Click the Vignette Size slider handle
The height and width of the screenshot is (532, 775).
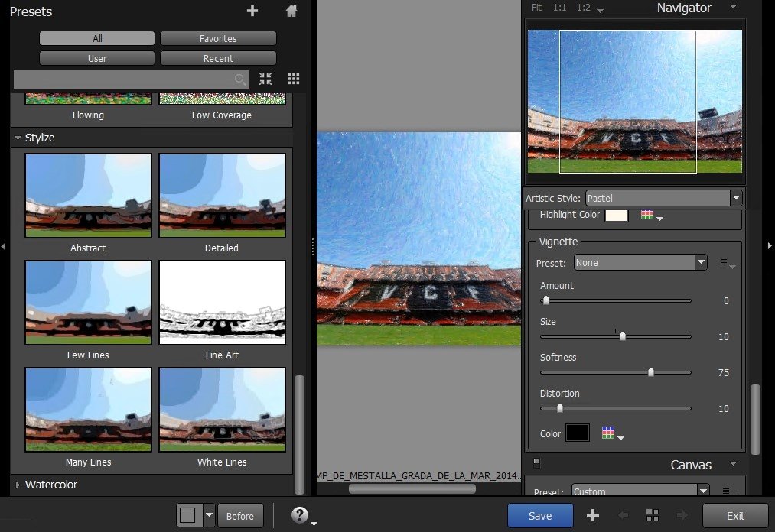[x=622, y=336]
